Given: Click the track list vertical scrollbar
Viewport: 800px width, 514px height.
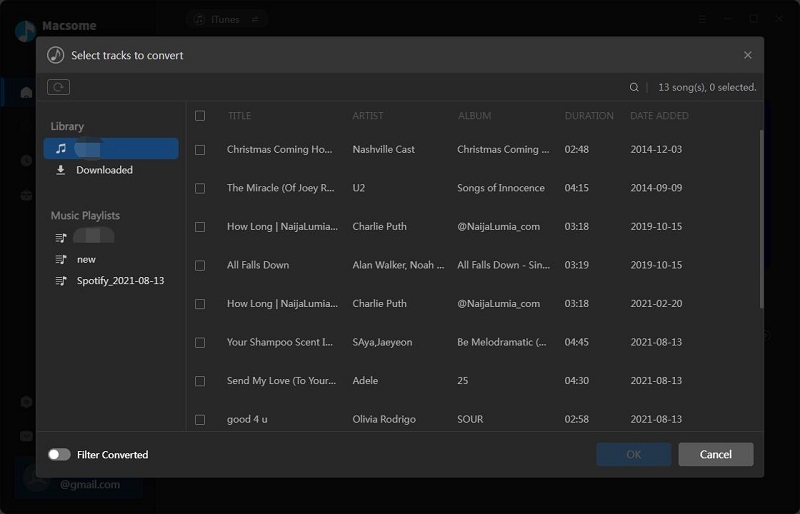Looking at the screenshot, I should [761, 219].
